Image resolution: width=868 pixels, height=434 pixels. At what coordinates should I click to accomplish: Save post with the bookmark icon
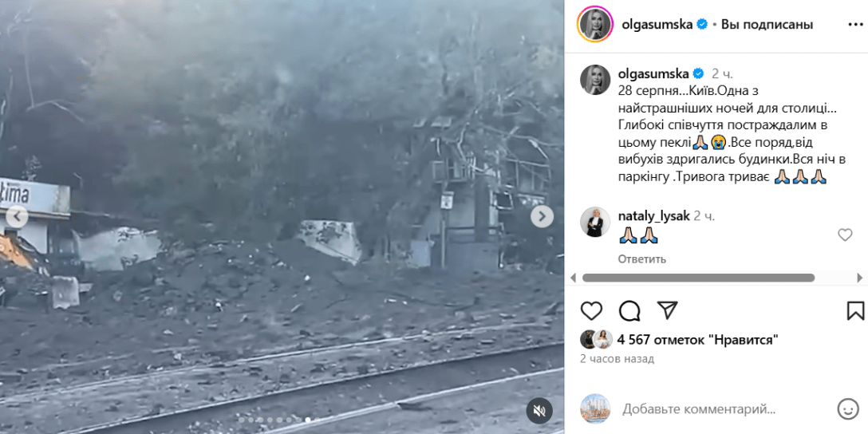pyautogui.click(x=855, y=310)
